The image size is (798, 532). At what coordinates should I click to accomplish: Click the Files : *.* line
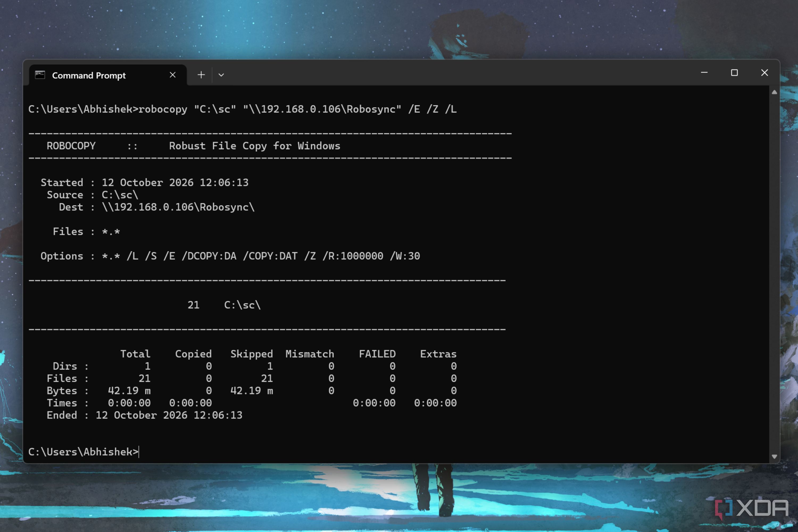[86, 232]
